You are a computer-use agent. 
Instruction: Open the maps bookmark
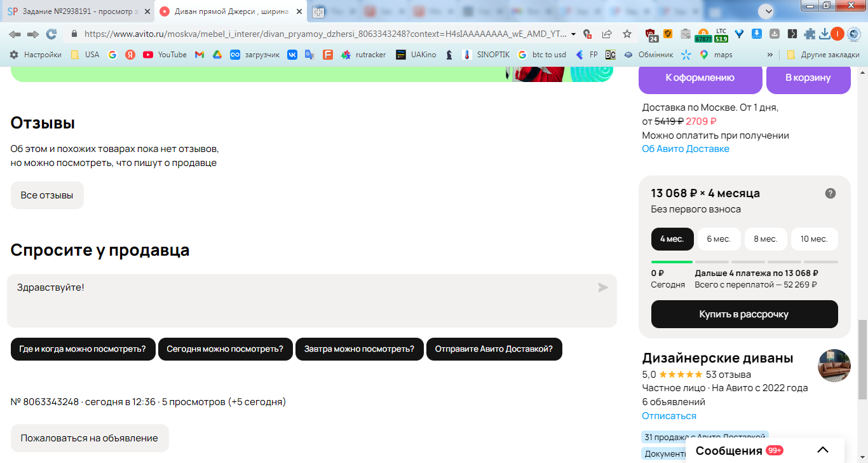click(x=716, y=55)
